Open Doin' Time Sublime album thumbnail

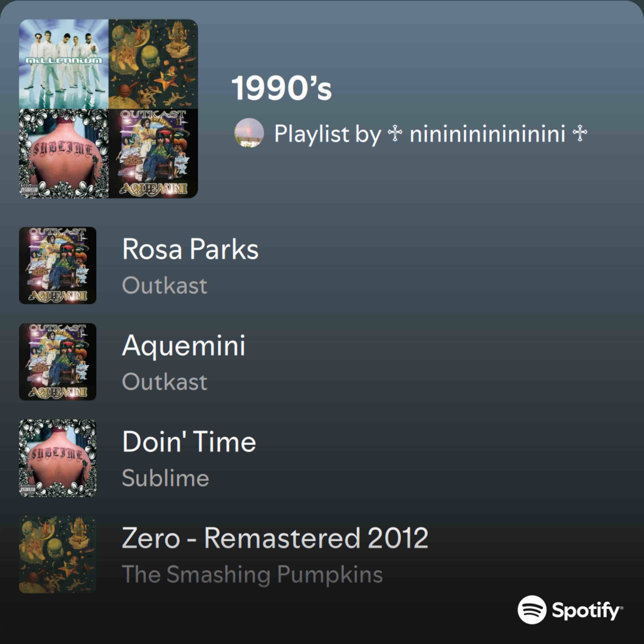[58, 458]
